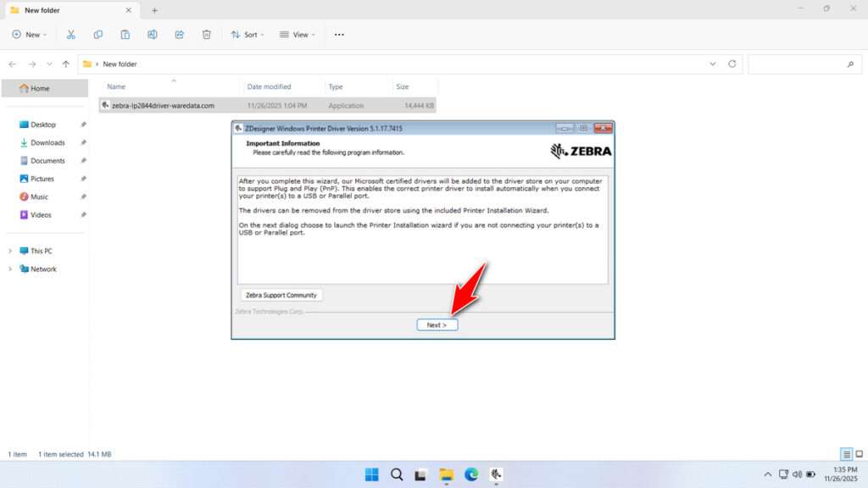The width and height of the screenshot is (868, 488).
Task: Open Zebra Support Community
Action: [x=281, y=294]
